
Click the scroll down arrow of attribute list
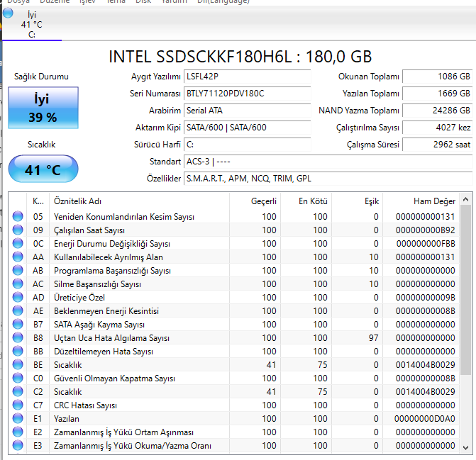click(465, 448)
